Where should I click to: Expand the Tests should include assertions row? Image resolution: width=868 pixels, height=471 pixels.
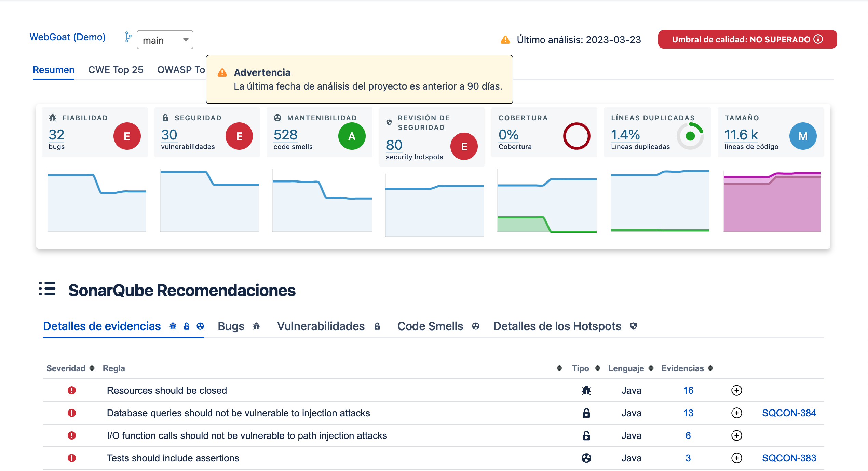(736, 458)
